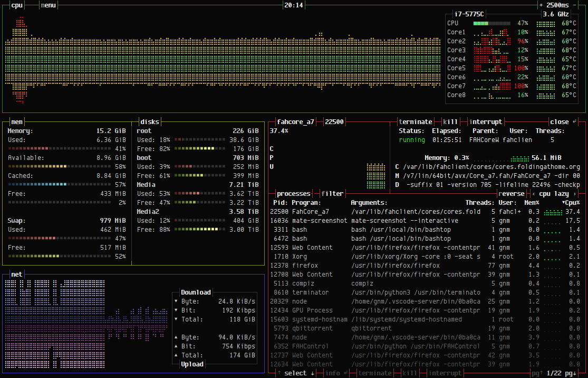Expand the cpu box by clicking its label
The height and width of the screenshot is (378, 588).
[16, 5]
